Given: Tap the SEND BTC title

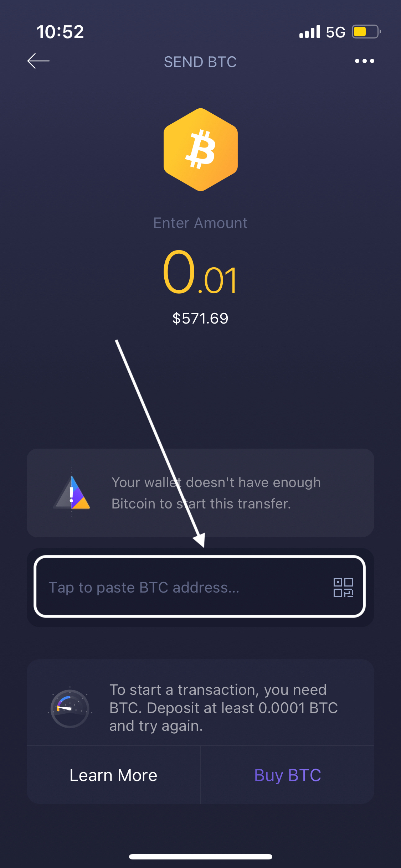Looking at the screenshot, I should [x=200, y=62].
